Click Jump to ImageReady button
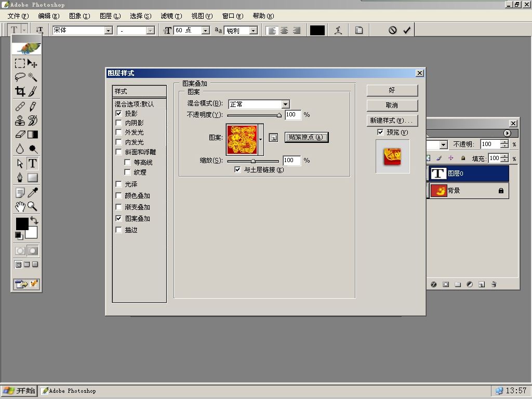This screenshot has height=399, width=532. pos(26,284)
